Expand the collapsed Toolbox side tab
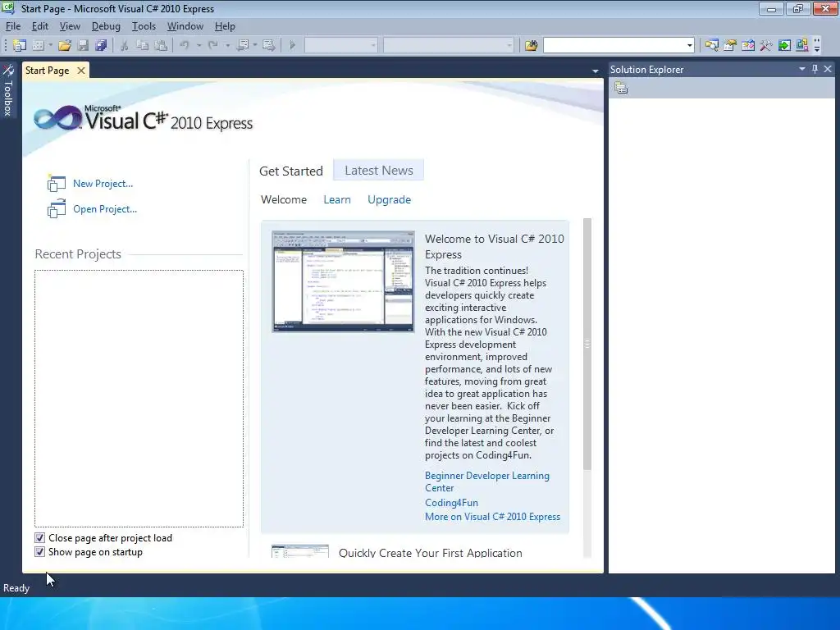Image resolution: width=840 pixels, height=630 pixels. pos(8,90)
